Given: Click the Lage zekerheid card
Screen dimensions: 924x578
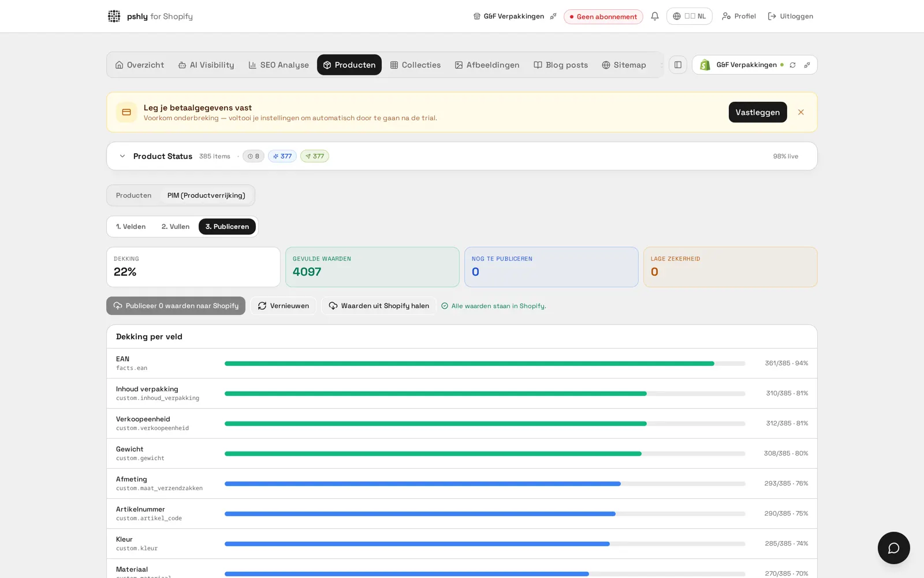Looking at the screenshot, I should tap(731, 267).
